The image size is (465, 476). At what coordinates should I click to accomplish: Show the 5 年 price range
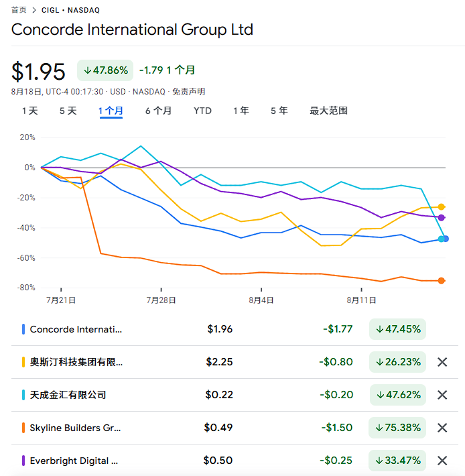pos(279,111)
